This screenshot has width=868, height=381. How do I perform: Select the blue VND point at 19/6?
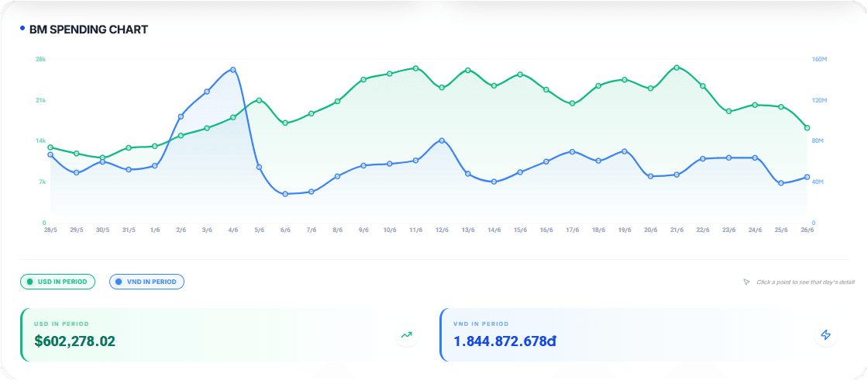tap(625, 151)
